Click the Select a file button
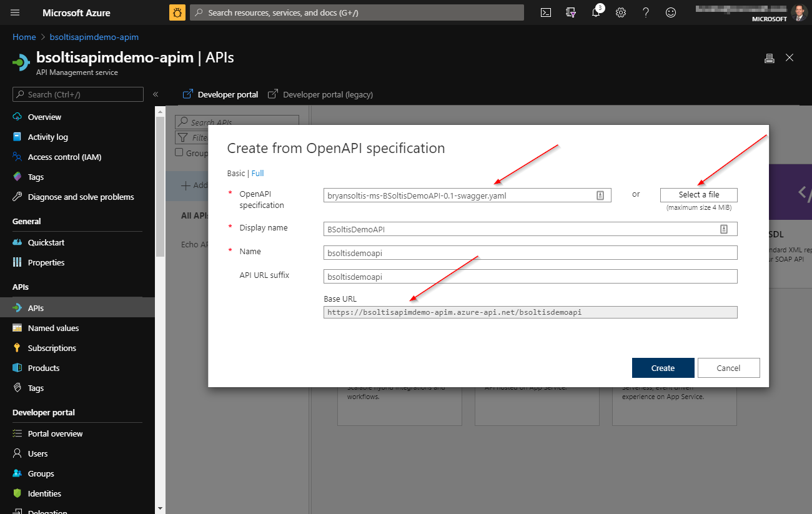This screenshot has height=514, width=812. point(698,195)
